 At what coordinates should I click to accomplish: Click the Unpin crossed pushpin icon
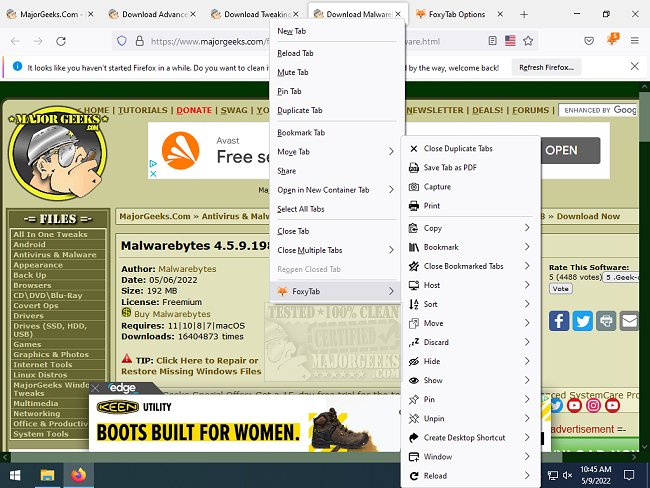[414, 419]
